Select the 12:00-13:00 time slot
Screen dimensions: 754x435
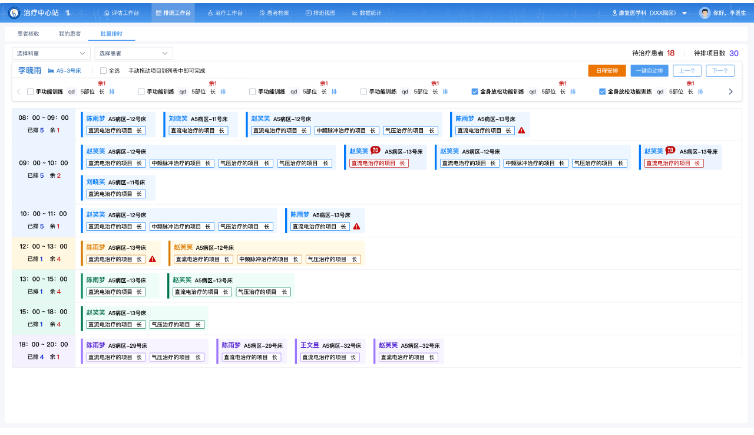pyautogui.click(x=44, y=253)
